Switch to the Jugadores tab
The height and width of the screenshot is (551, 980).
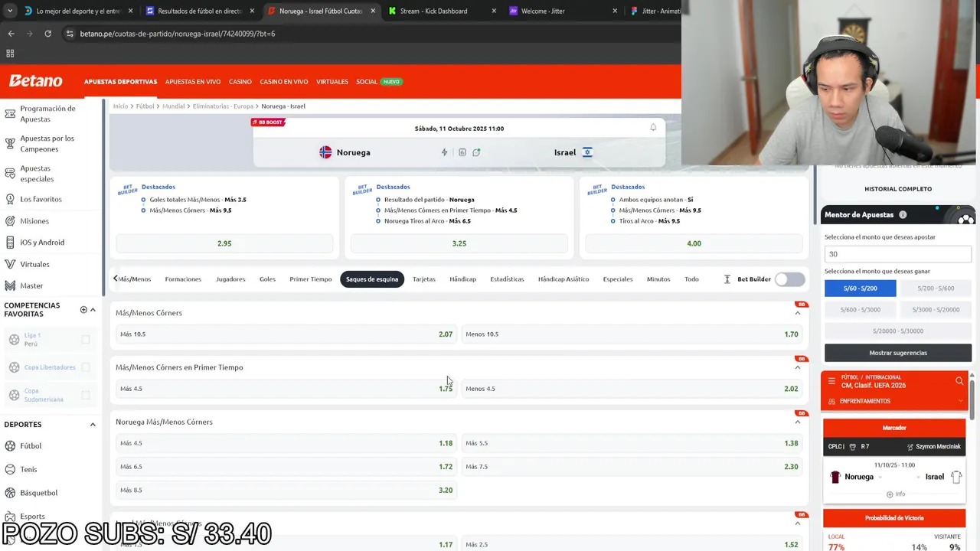click(230, 279)
